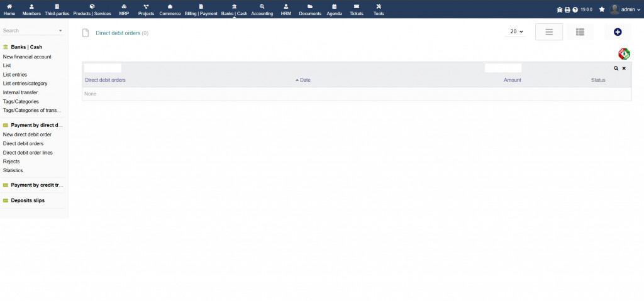The width and height of the screenshot is (644, 301).
Task: Open Products | Services menu
Action: (92, 10)
